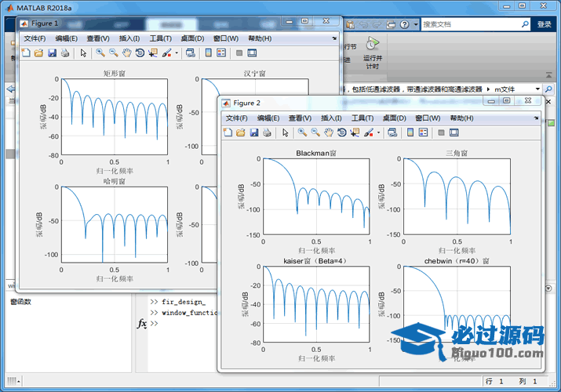Select Zoom Out tool in Figure 2

[x=315, y=132]
